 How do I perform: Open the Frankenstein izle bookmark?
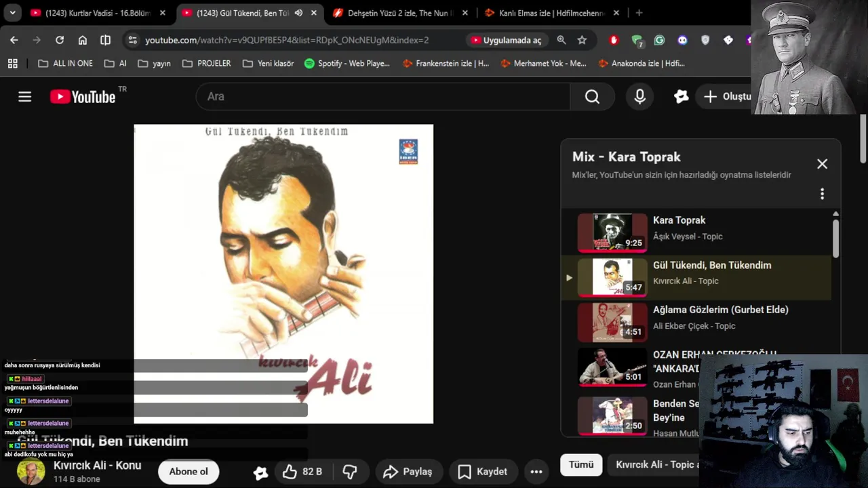(x=446, y=63)
